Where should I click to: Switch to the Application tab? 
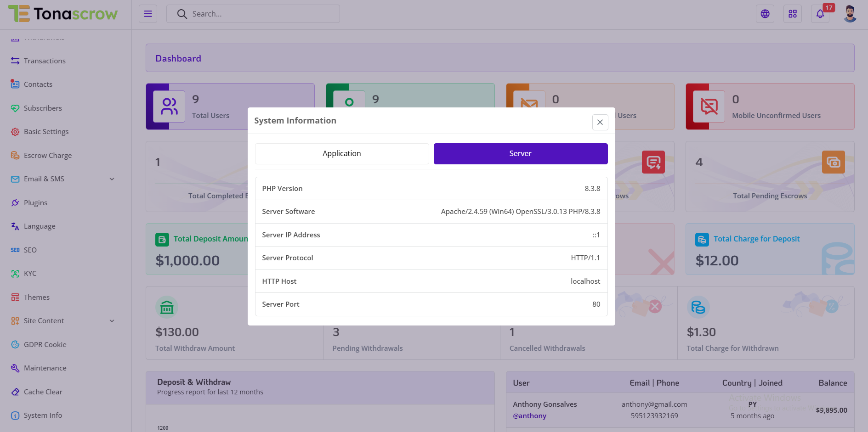(x=341, y=154)
